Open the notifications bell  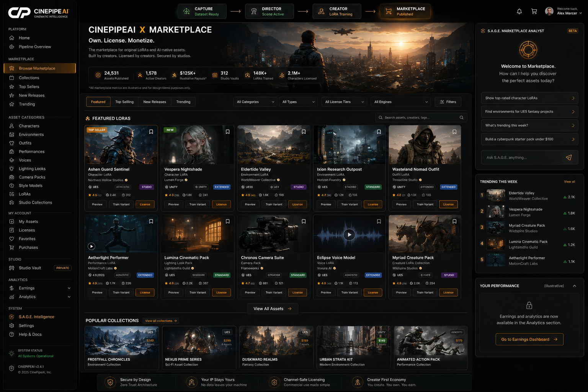pyautogui.click(x=519, y=11)
